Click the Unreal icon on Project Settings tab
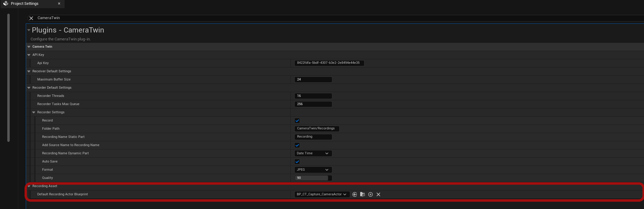 [6, 4]
